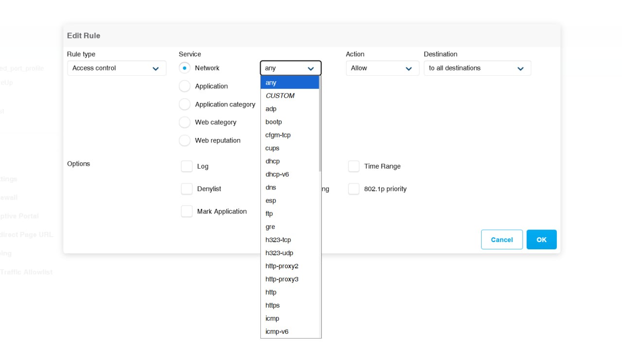Enable the Log checkbox
The width and height of the screenshot is (622, 364).
click(x=187, y=166)
